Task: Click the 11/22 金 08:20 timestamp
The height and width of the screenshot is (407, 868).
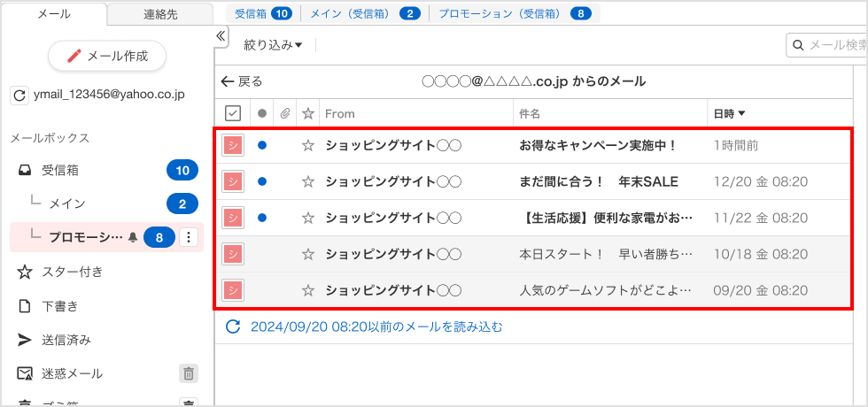Action: [x=761, y=218]
